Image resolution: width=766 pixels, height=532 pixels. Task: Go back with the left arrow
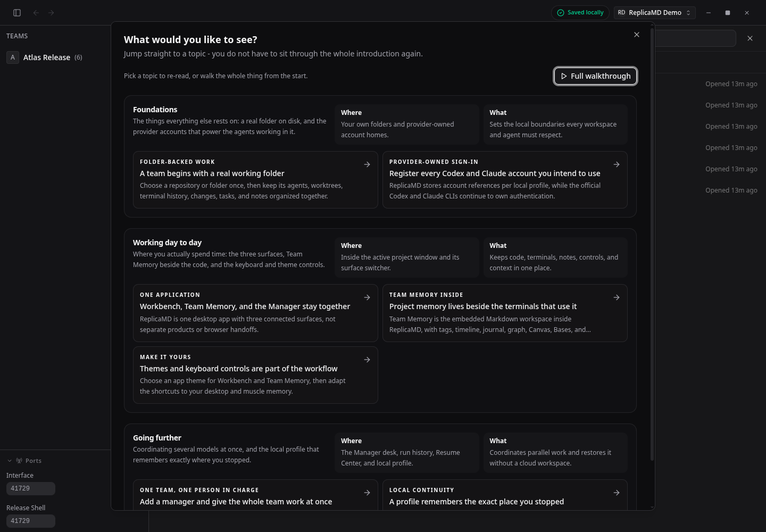[x=36, y=13]
